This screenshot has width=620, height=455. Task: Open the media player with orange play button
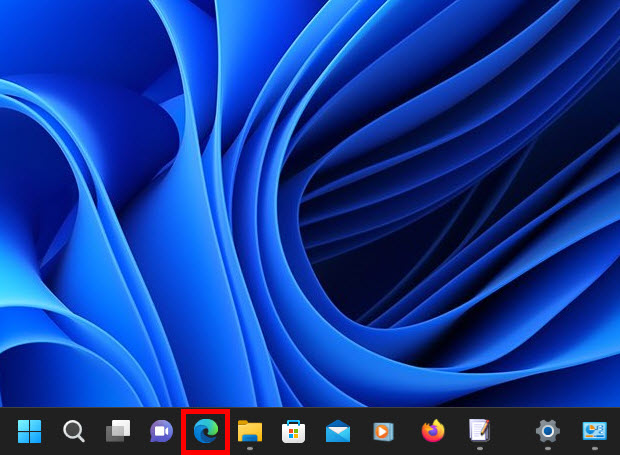point(382,431)
